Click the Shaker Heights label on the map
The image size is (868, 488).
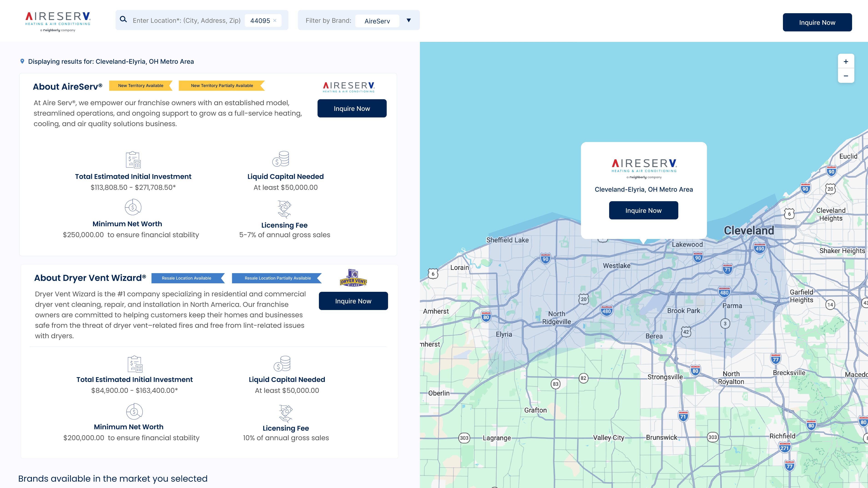[842, 251]
